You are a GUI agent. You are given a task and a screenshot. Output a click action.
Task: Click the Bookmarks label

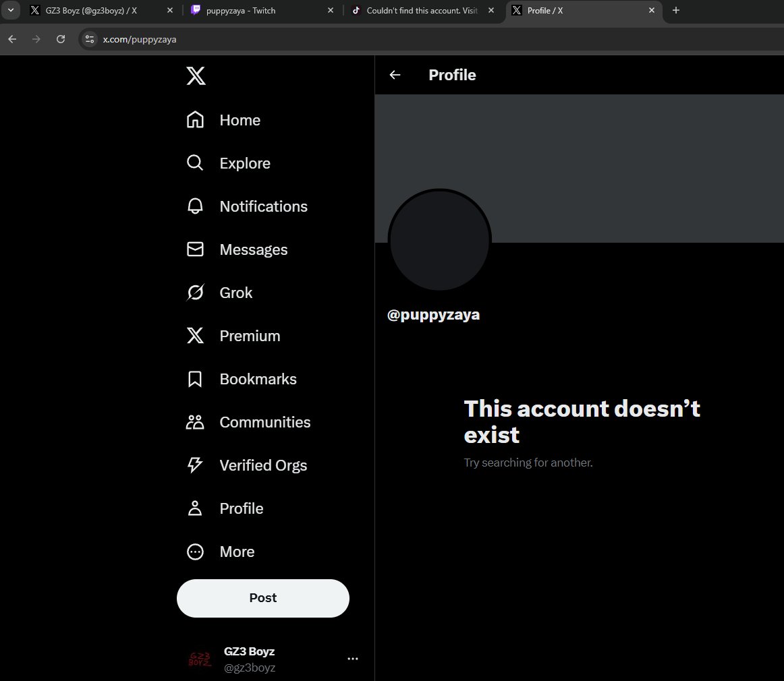click(258, 379)
